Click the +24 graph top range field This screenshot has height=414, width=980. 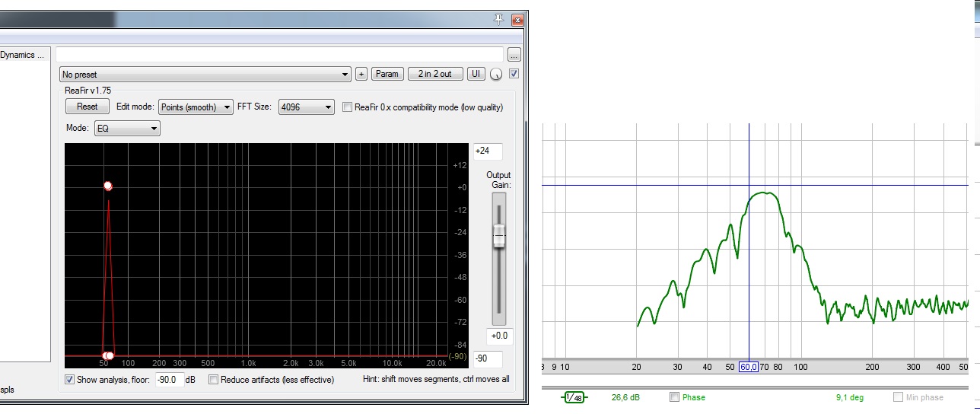pos(488,151)
